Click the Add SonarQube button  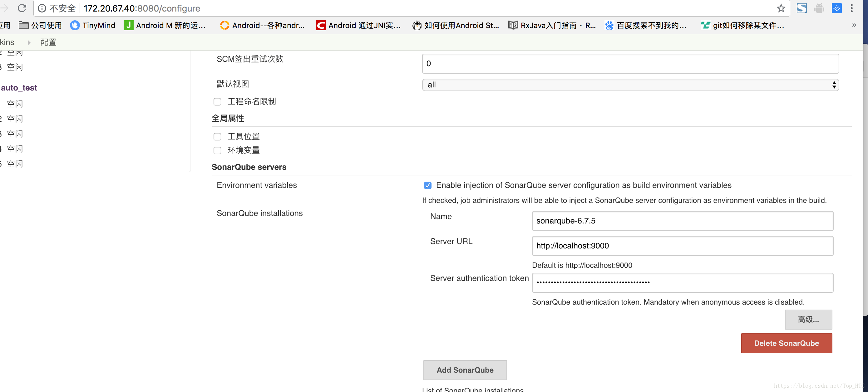pyautogui.click(x=465, y=370)
